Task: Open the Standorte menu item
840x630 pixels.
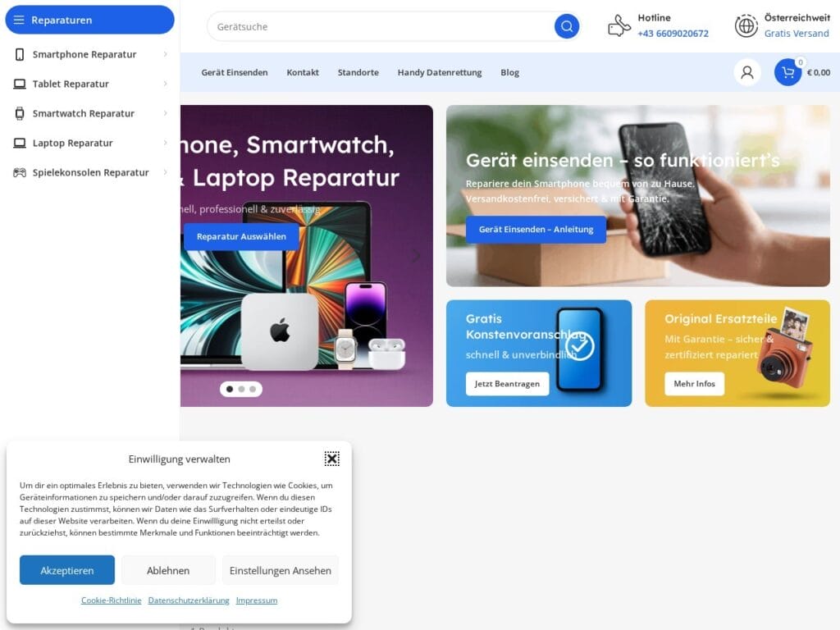Action: point(358,72)
